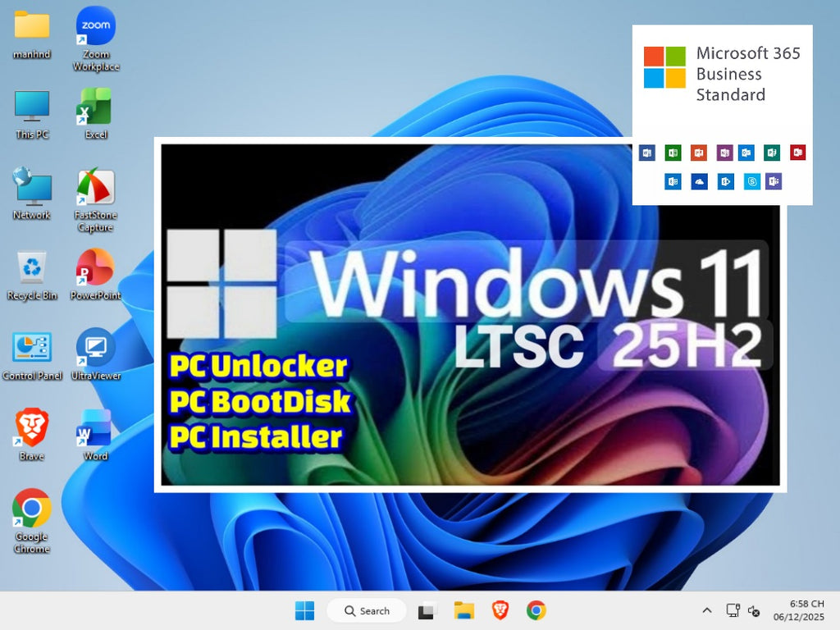Open Brave browser from the taskbar
The width and height of the screenshot is (840, 630).
coord(500,610)
